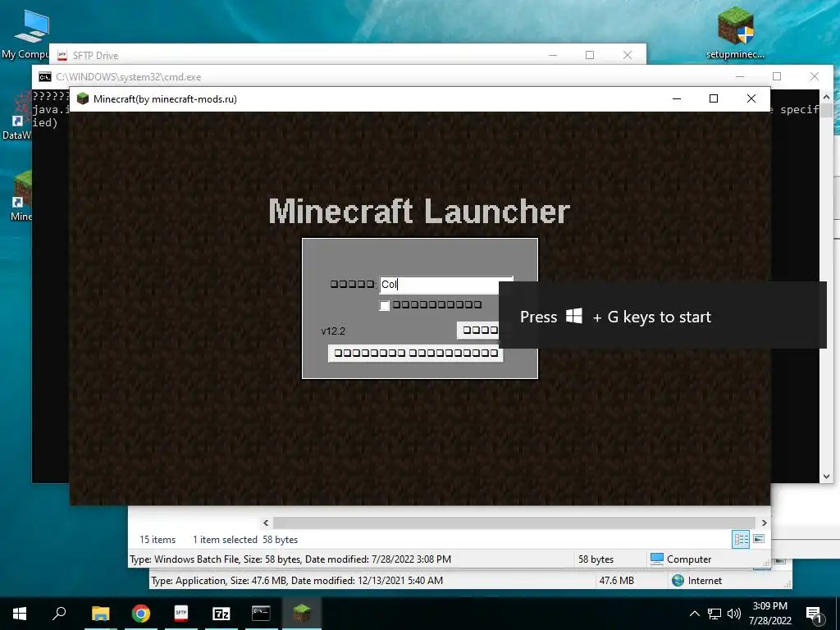Image resolution: width=840 pixels, height=630 pixels.
Task: Show hidden system tray icons
Action: pyautogui.click(x=694, y=614)
